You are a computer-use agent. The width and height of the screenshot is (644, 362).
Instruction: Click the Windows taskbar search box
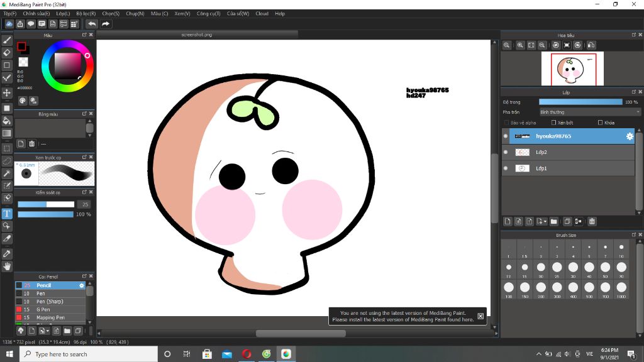click(89, 354)
